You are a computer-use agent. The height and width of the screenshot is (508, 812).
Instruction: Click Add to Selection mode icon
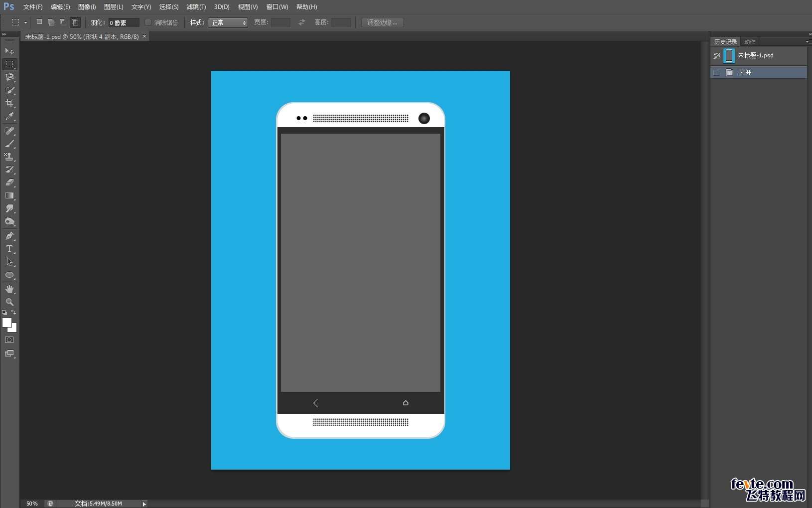pyautogui.click(x=51, y=22)
